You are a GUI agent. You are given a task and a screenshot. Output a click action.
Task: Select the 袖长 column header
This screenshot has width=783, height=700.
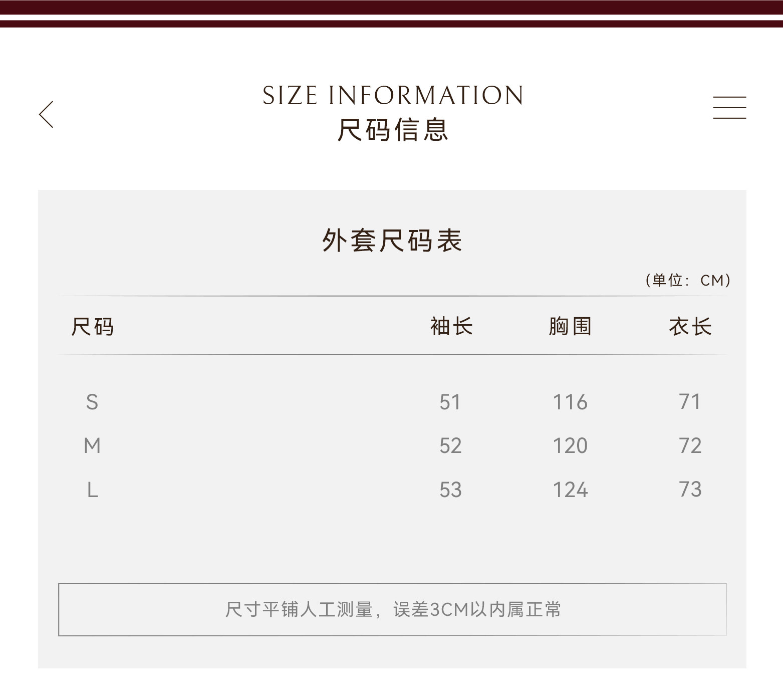tap(451, 327)
